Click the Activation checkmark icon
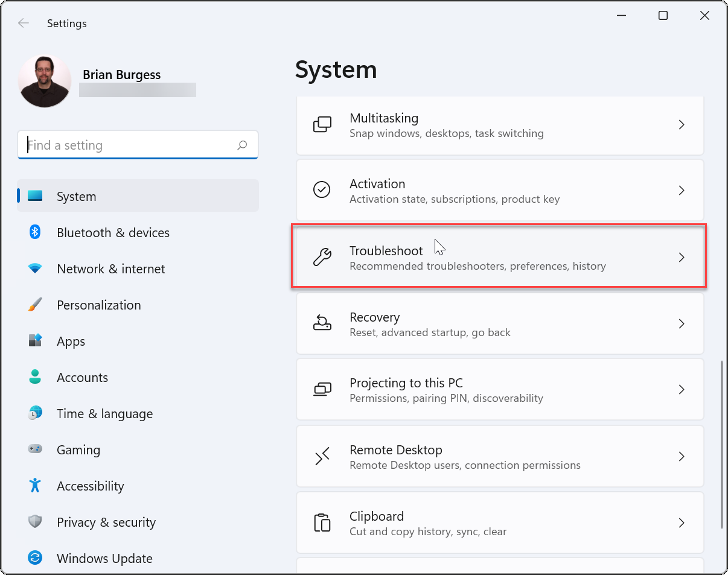This screenshot has width=728, height=575. point(322,190)
